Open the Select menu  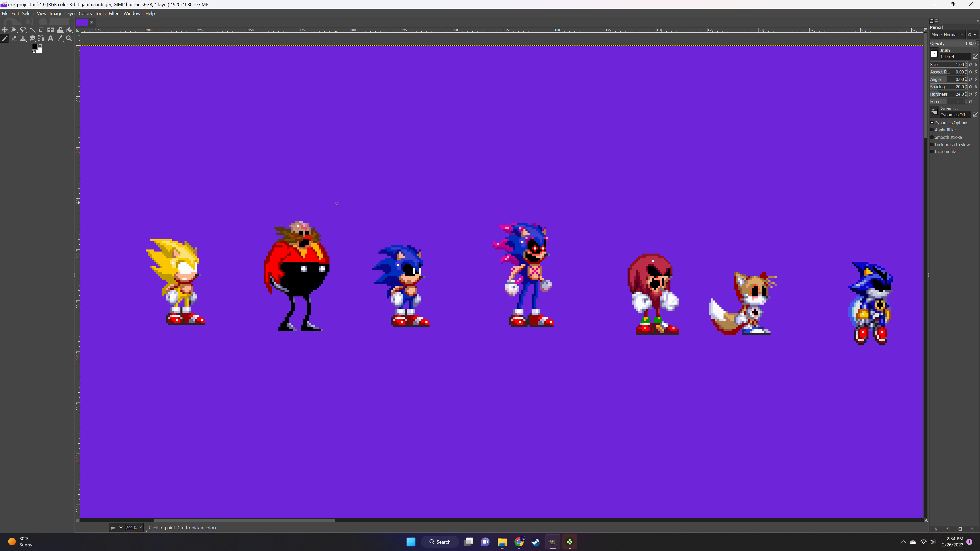28,13
